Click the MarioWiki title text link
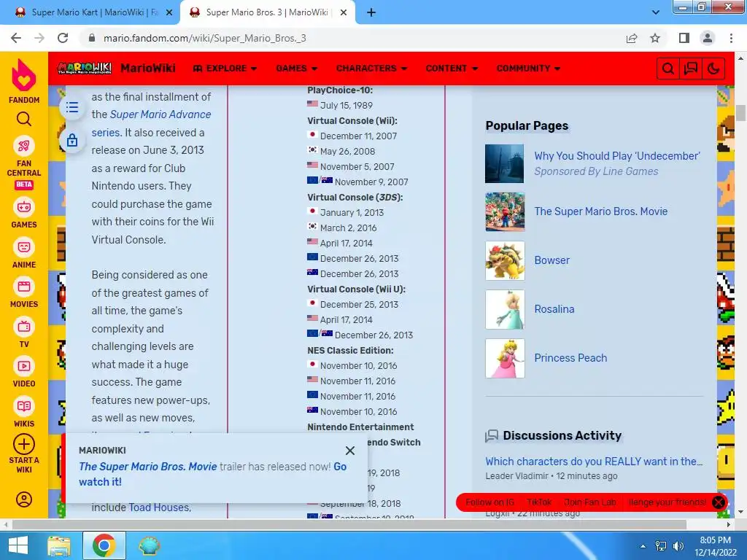This screenshot has width=747, height=560. pyautogui.click(x=147, y=68)
